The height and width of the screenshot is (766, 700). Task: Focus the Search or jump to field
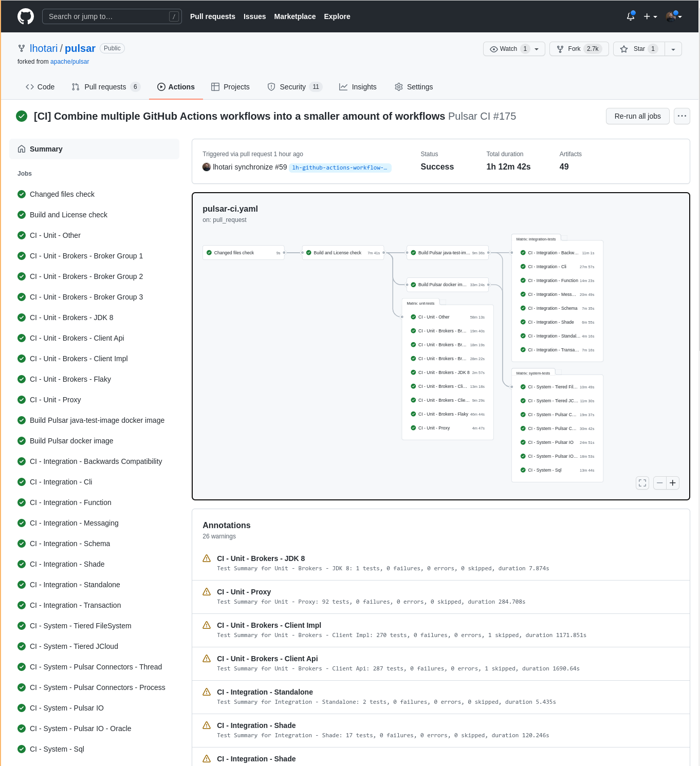coord(112,16)
